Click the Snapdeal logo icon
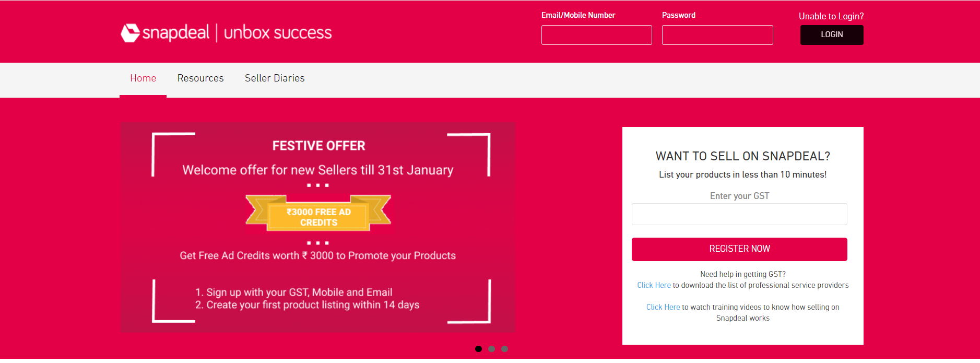 point(130,32)
